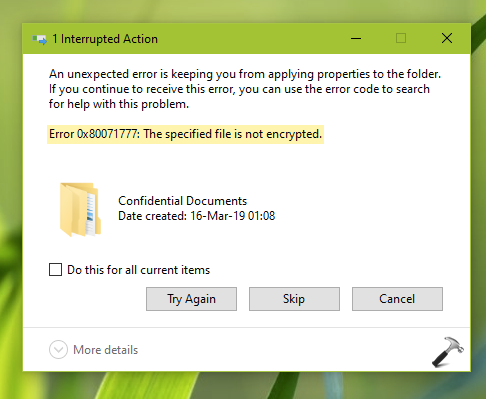The image size is (486, 399).
Task: Minimize the Interrupted Action dialog
Action: (x=356, y=38)
